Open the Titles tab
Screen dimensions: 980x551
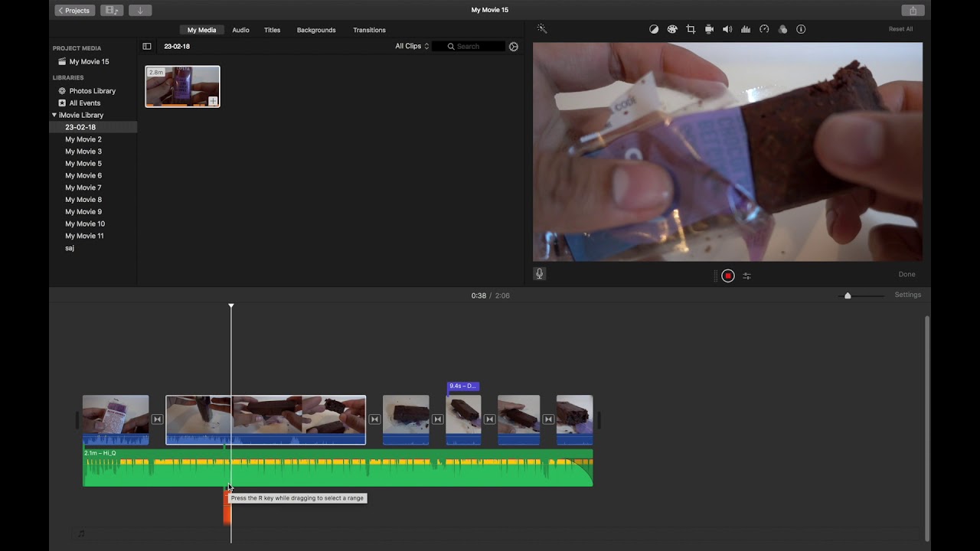click(x=272, y=30)
